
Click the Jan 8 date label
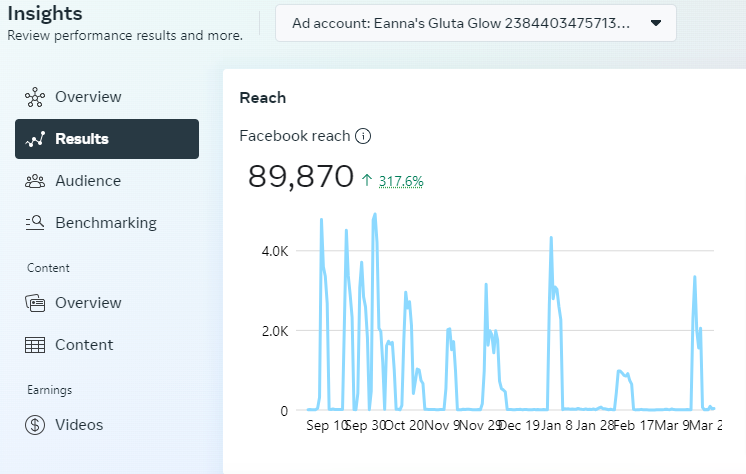click(x=556, y=425)
